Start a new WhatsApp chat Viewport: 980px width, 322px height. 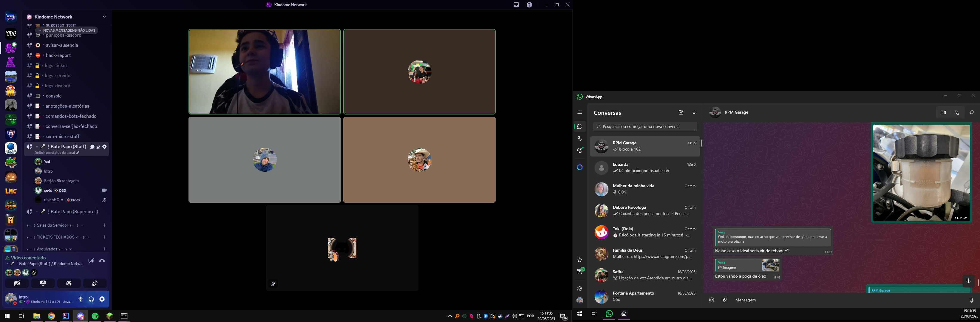point(681,112)
